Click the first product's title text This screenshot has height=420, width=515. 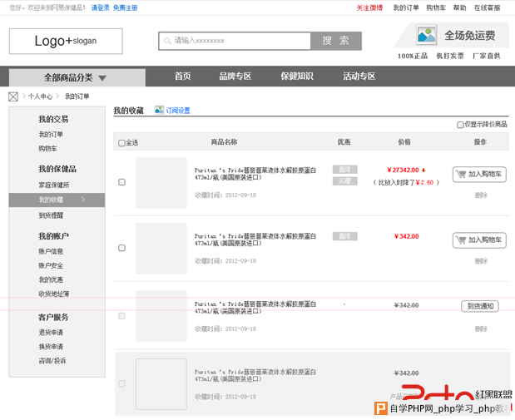point(255,174)
